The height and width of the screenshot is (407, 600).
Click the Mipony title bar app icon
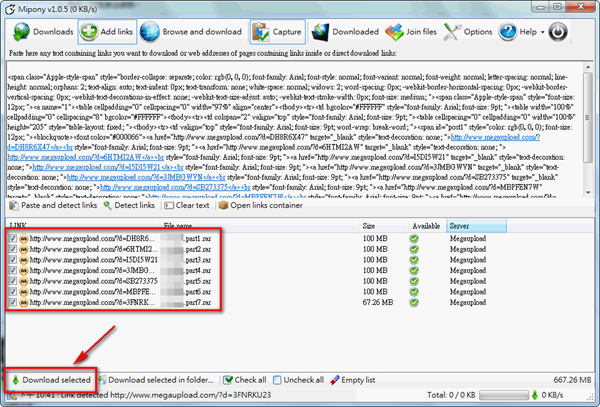(x=10, y=8)
